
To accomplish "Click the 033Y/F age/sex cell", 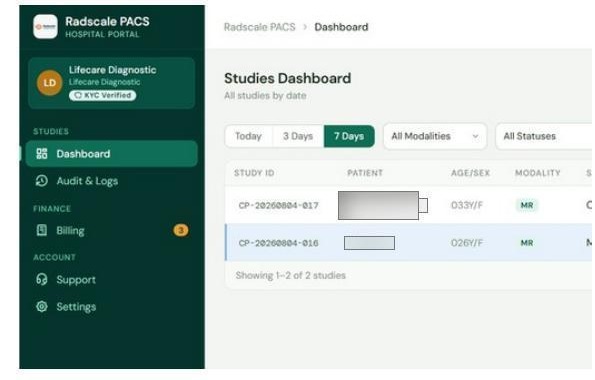I will (x=467, y=205).
